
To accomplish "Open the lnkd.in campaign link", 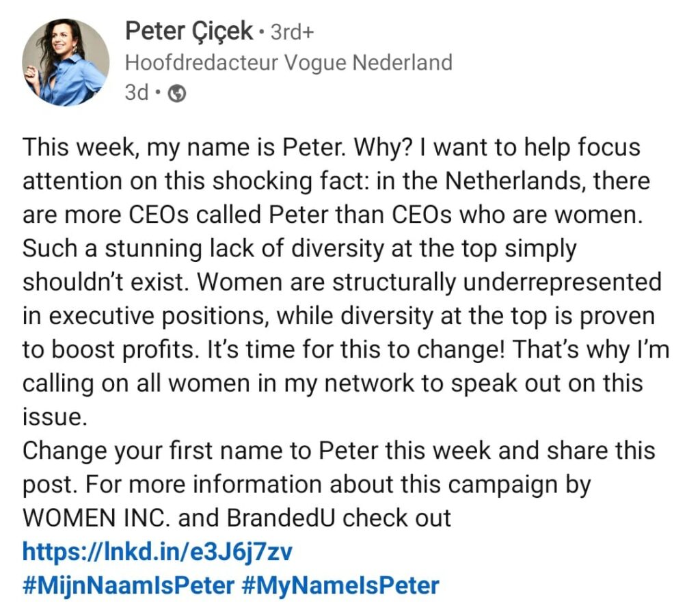I will pos(158,551).
